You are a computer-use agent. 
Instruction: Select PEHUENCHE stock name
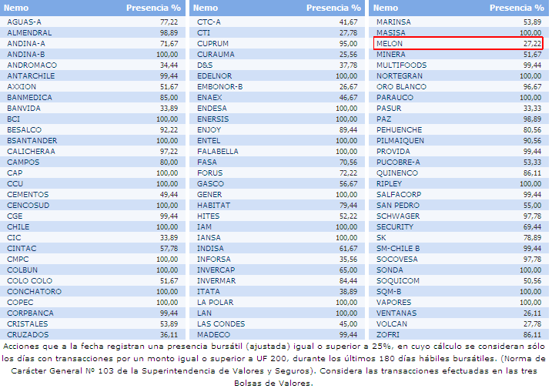(400, 130)
